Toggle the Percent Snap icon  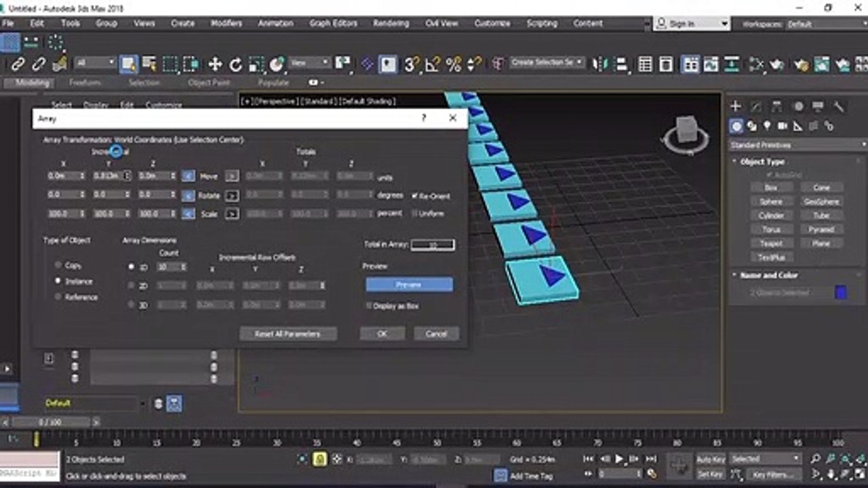click(454, 64)
